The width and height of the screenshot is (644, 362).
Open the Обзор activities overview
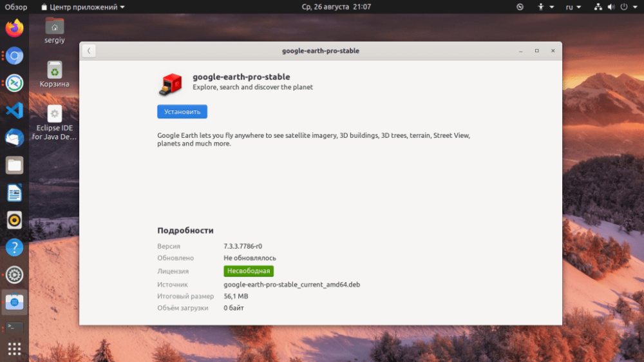pos(16,7)
